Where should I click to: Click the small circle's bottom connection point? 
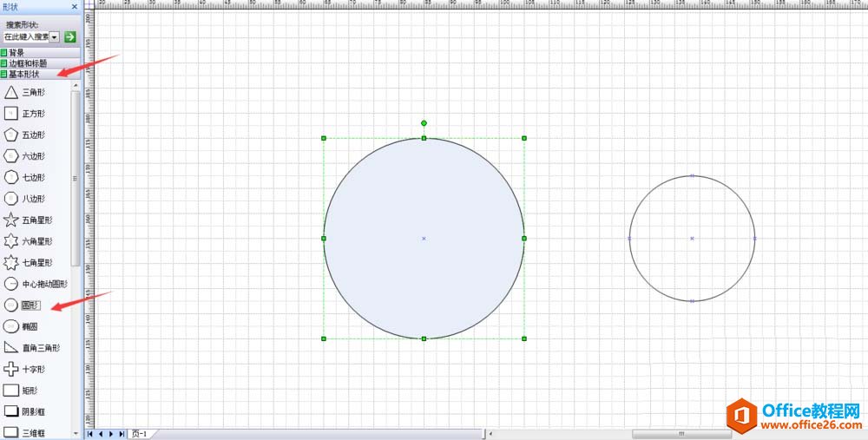pyautogui.click(x=692, y=301)
